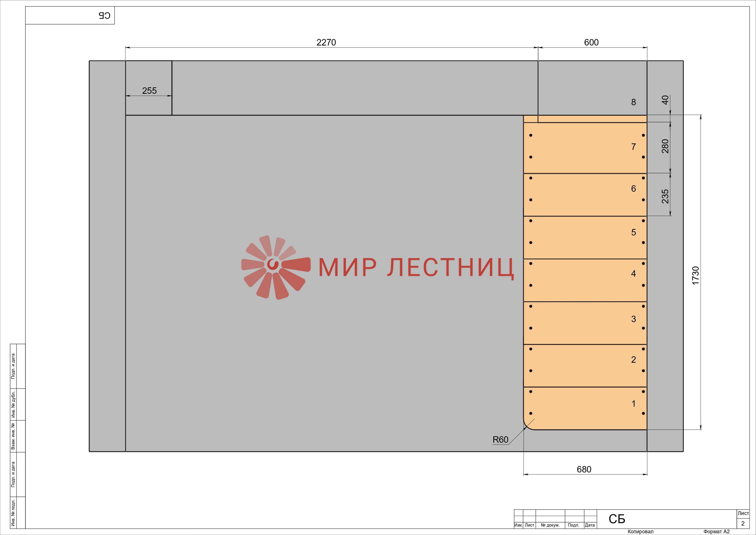This screenshot has height=535, width=756.
Task: Click the 600 dimension label
Action: click(591, 42)
